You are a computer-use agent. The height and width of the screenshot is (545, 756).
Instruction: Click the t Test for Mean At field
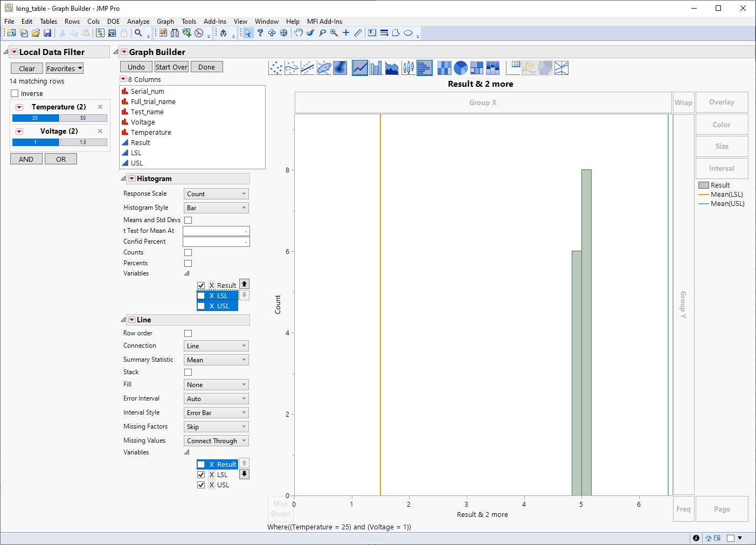(216, 231)
